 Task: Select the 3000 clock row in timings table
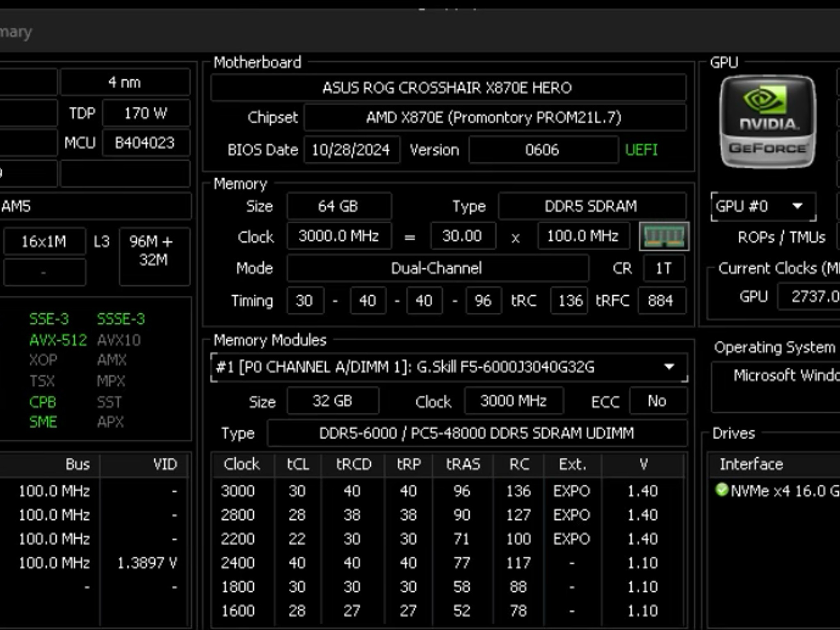coord(449,491)
